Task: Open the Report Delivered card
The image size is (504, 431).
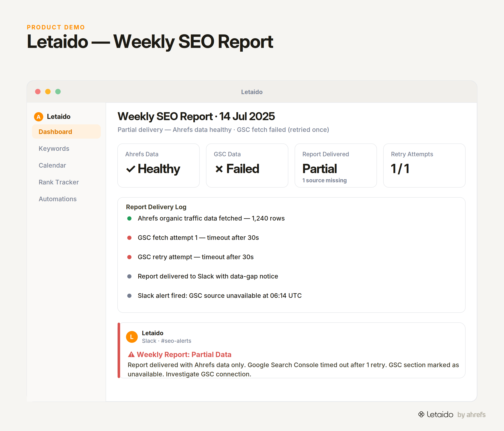Action: pos(336,165)
